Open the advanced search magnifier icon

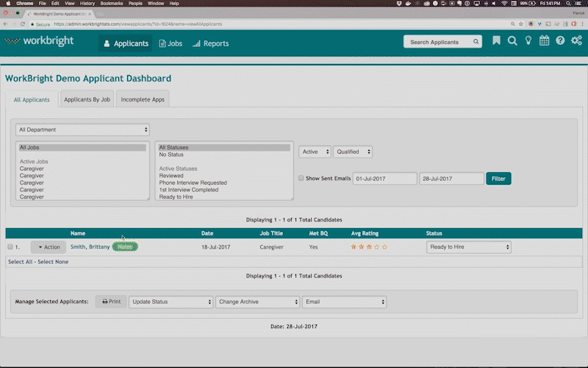pyautogui.click(x=512, y=40)
